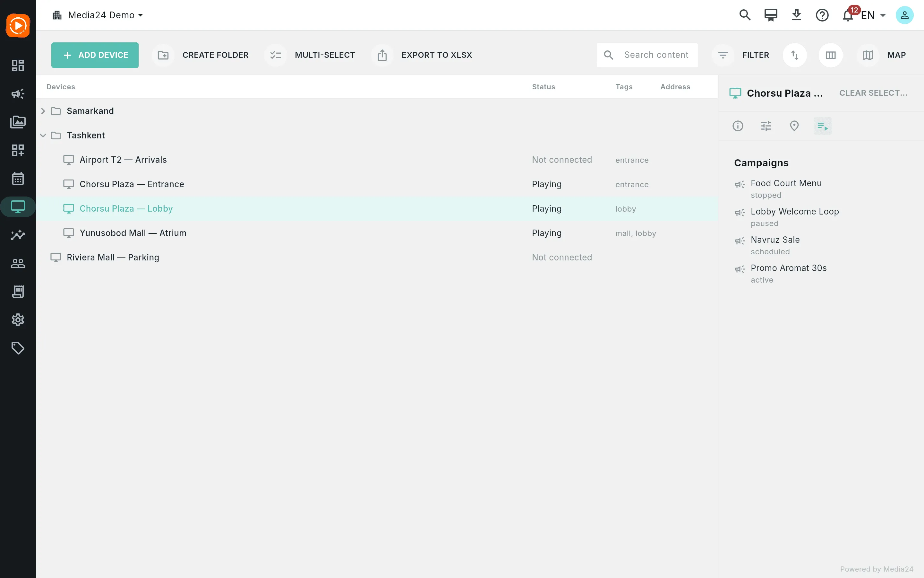Click the global search magnifier icon
The image size is (924, 578).
[745, 15]
